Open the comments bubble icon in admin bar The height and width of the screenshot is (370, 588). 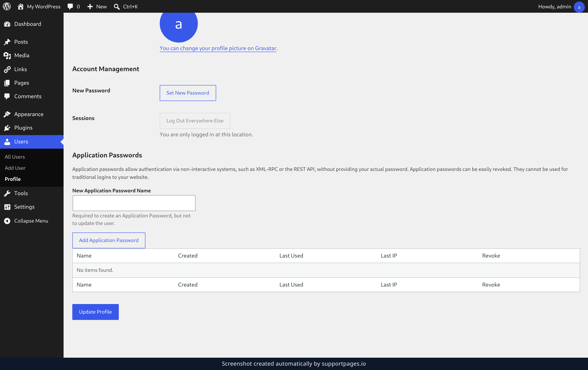point(70,7)
